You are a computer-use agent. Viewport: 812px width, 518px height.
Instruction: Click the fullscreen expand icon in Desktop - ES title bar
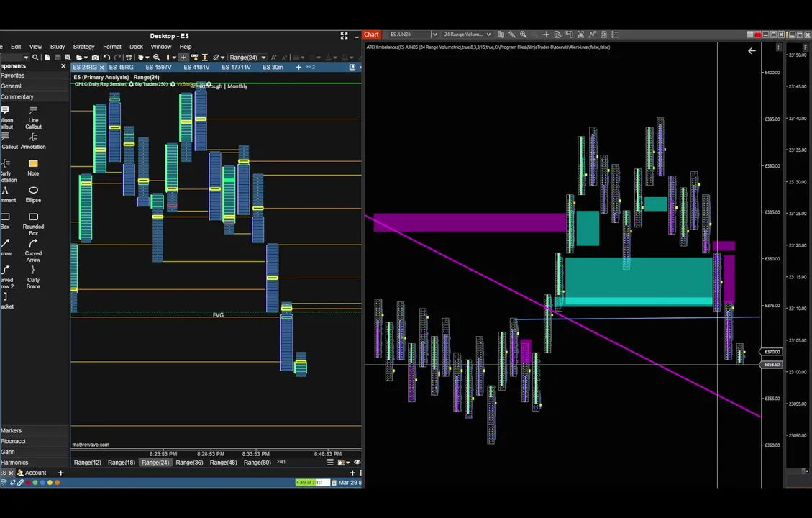(x=344, y=36)
